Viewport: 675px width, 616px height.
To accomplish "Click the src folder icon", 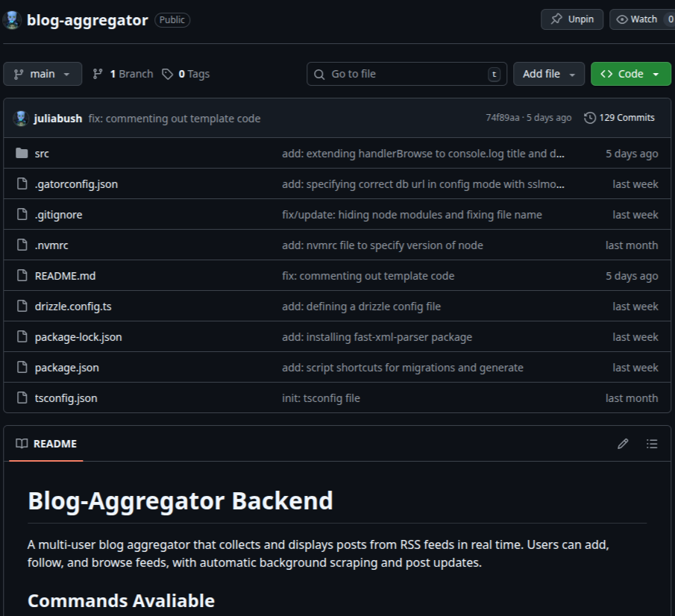I will (x=21, y=154).
